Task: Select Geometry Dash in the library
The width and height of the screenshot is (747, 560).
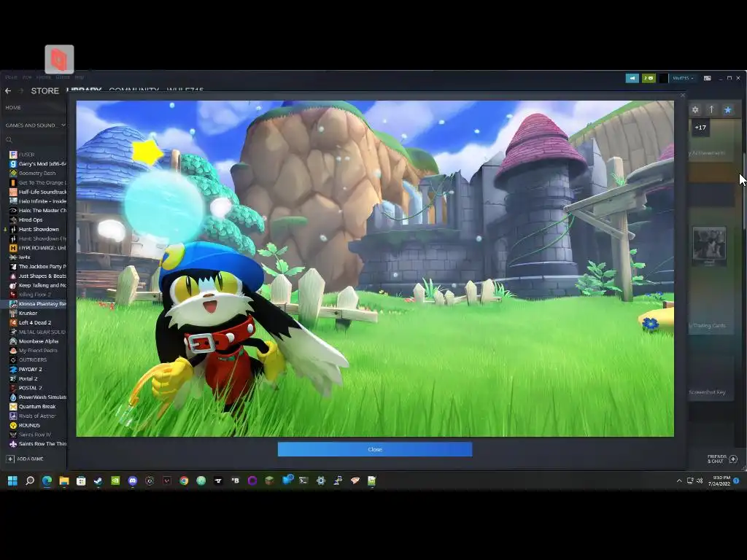Action: (38, 174)
